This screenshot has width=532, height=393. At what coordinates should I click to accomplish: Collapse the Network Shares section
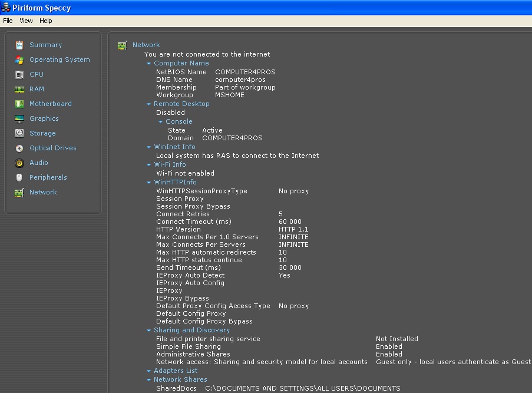[148, 380]
